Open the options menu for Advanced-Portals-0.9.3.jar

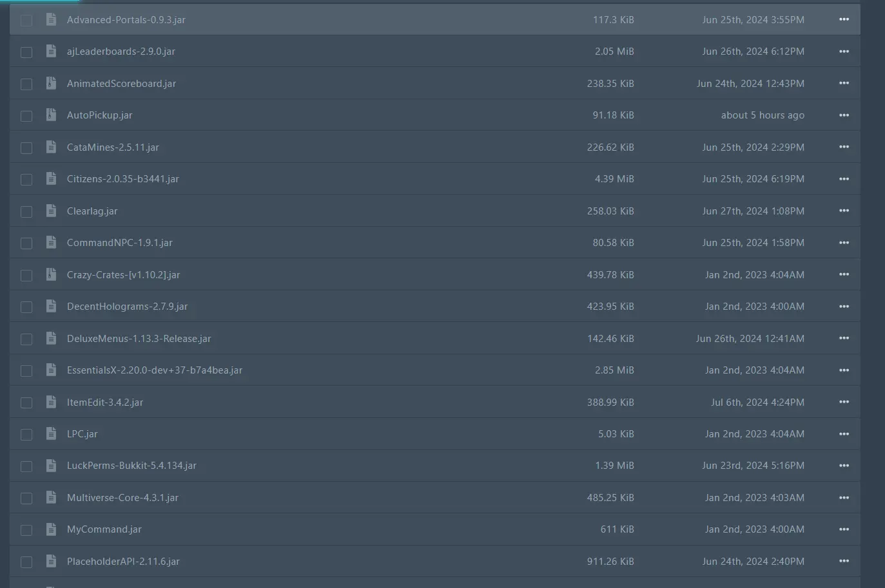click(x=844, y=19)
